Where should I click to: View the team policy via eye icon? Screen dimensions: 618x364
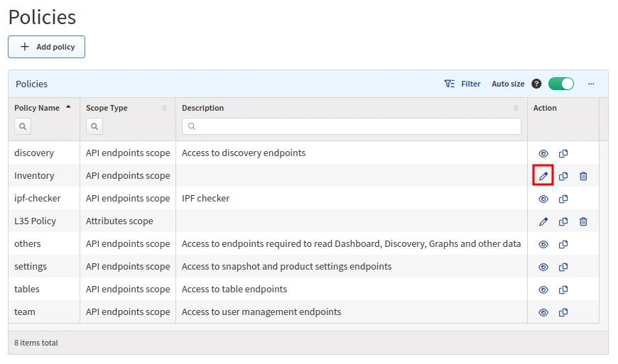tap(543, 312)
